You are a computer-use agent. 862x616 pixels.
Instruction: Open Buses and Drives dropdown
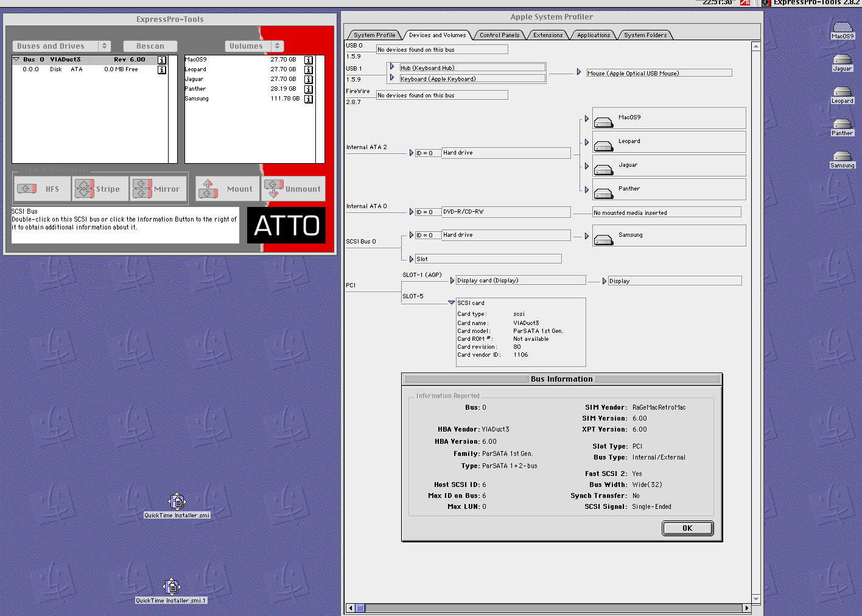tap(61, 46)
